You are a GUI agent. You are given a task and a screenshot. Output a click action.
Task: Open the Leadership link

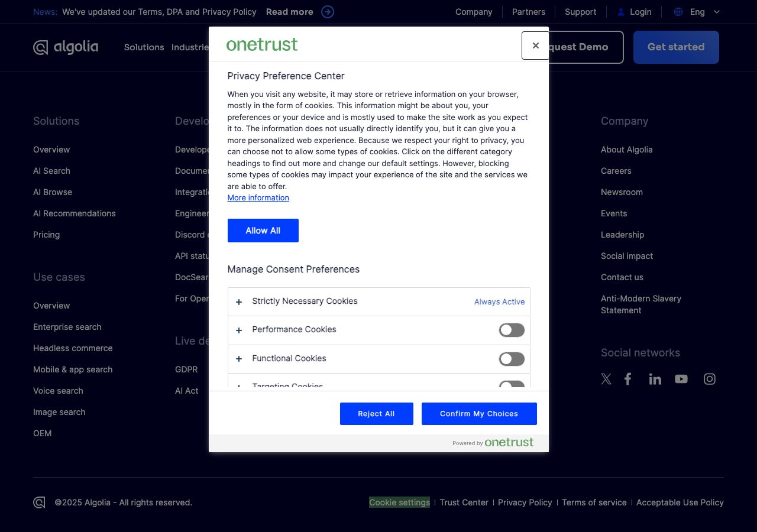[623, 235]
